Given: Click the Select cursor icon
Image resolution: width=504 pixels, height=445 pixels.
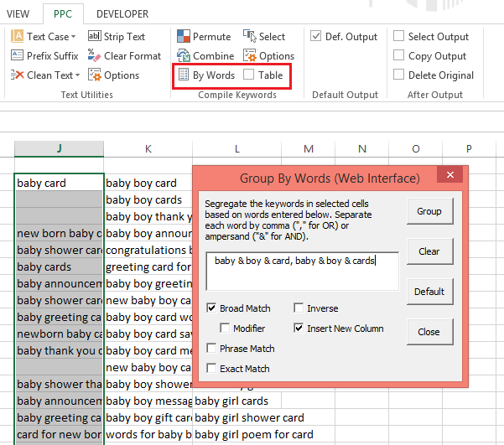Looking at the screenshot, I should coord(250,36).
